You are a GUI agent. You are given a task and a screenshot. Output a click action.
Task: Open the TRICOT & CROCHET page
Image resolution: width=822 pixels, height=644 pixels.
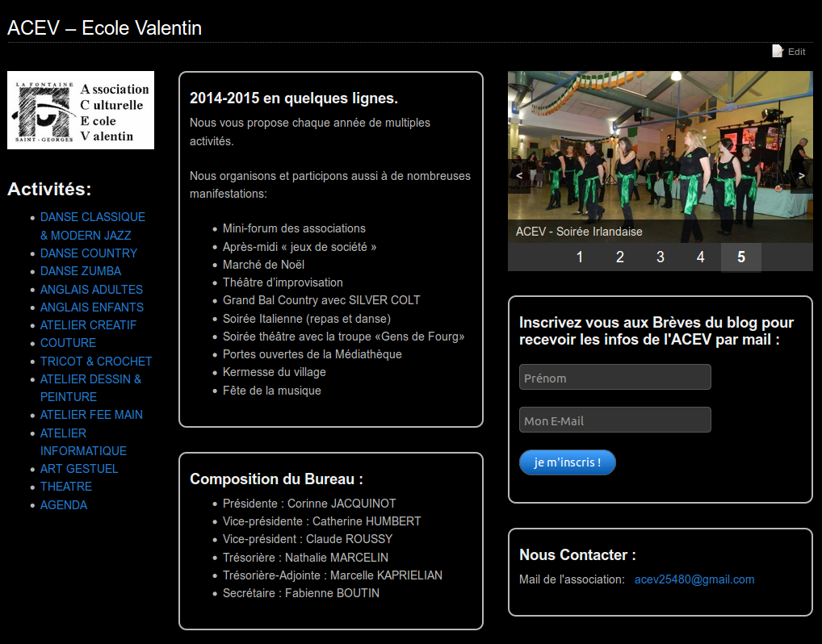tap(96, 362)
